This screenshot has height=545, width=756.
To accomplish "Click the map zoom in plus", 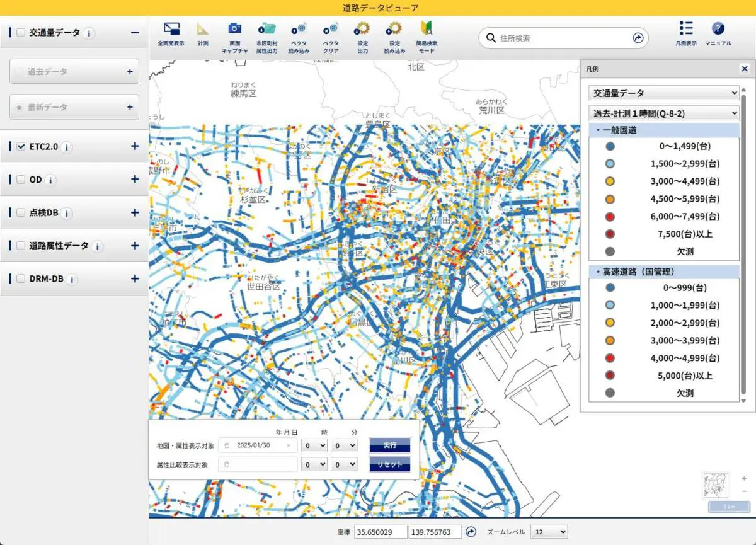I will pos(744,479).
